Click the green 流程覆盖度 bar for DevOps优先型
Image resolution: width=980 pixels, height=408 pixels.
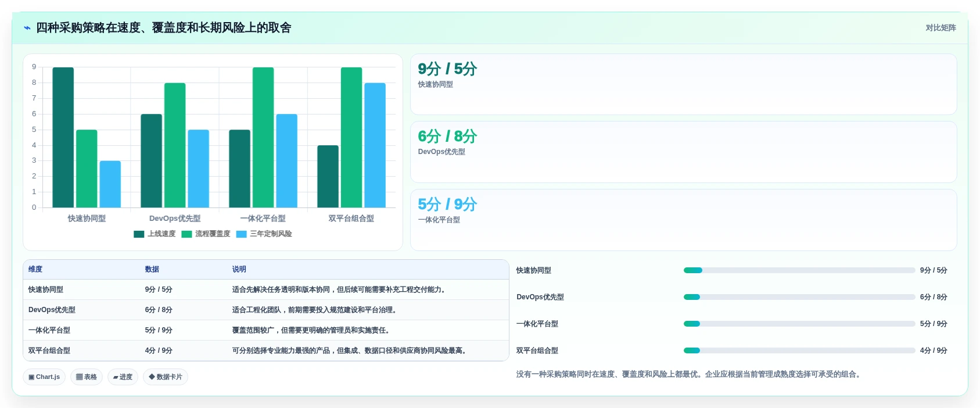point(175,145)
